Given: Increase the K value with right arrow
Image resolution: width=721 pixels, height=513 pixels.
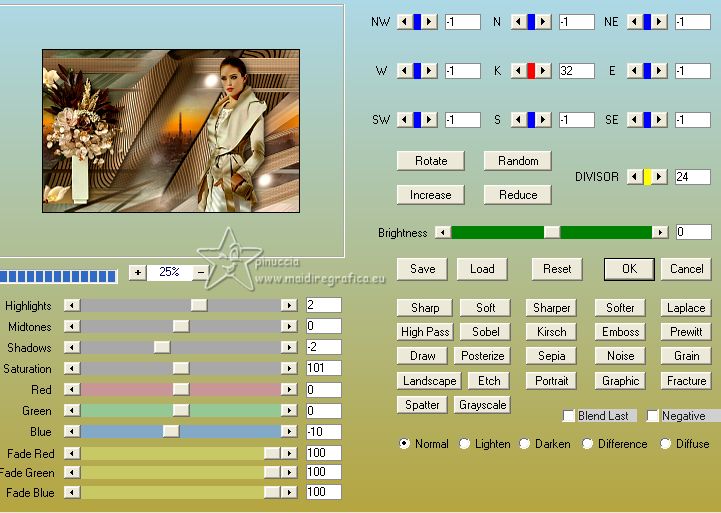Looking at the screenshot, I should tap(543, 71).
